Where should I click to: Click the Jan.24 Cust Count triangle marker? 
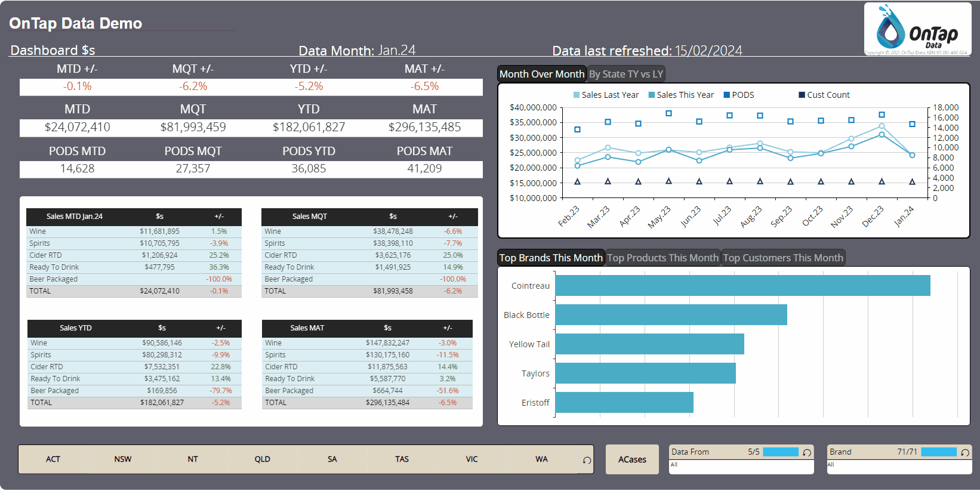coord(912,181)
